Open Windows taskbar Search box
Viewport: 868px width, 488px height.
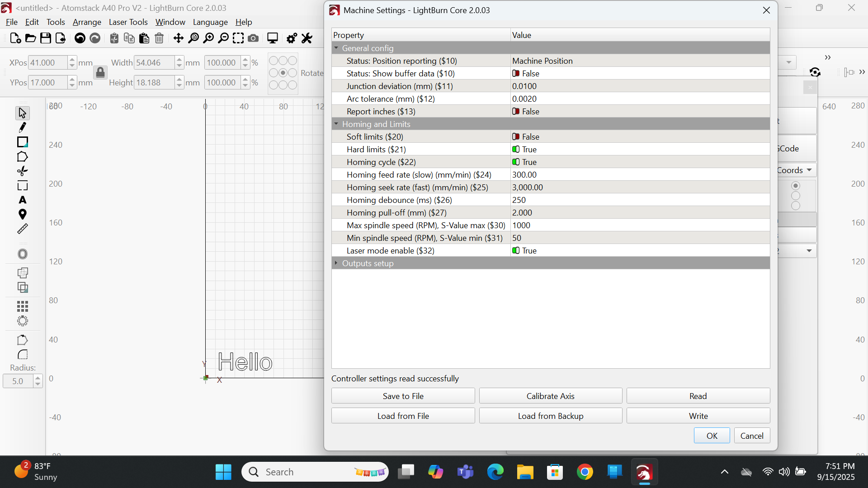[x=315, y=472]
